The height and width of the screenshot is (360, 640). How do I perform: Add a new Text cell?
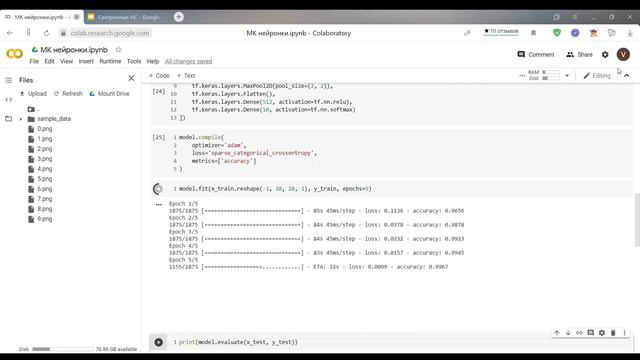click(186, 76)
